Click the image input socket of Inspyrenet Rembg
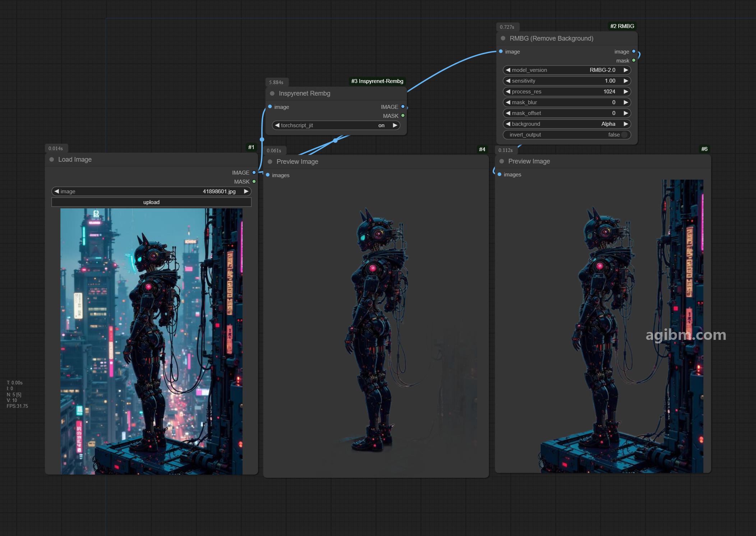 (x=270, y=107)
